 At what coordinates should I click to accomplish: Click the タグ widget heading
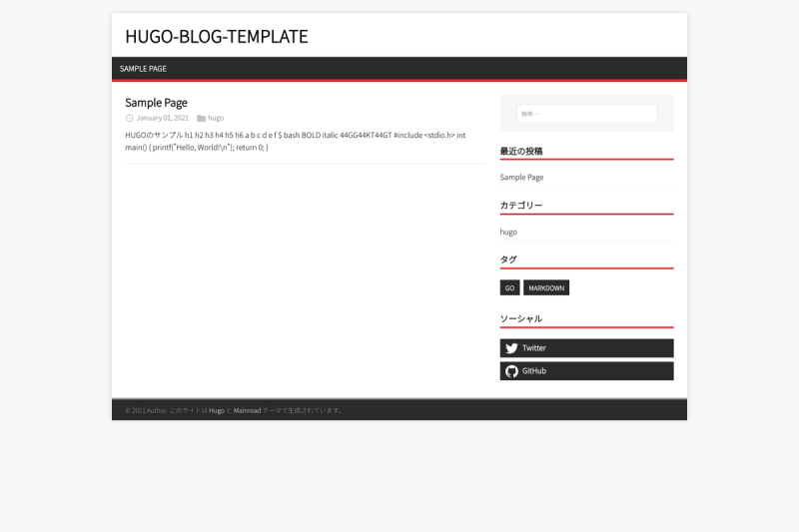coord(508,260)
